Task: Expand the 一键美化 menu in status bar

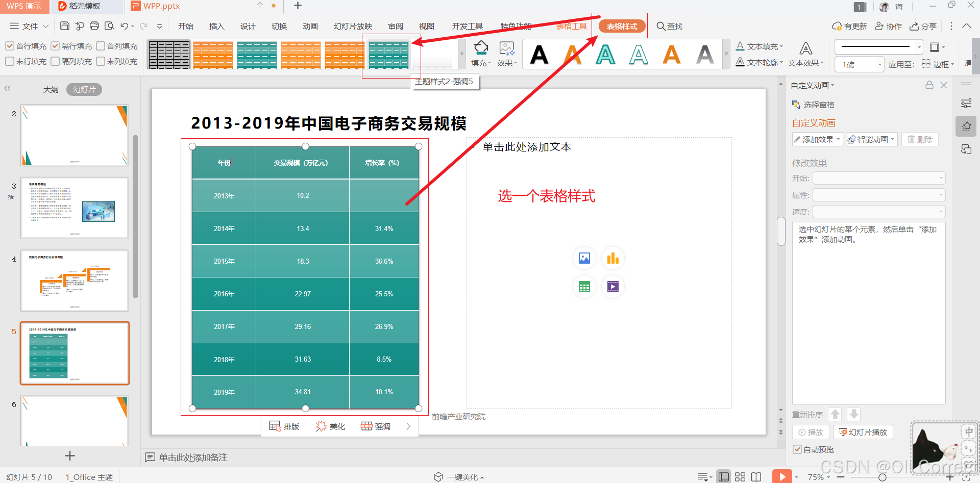Action: (x=458, y=477)
